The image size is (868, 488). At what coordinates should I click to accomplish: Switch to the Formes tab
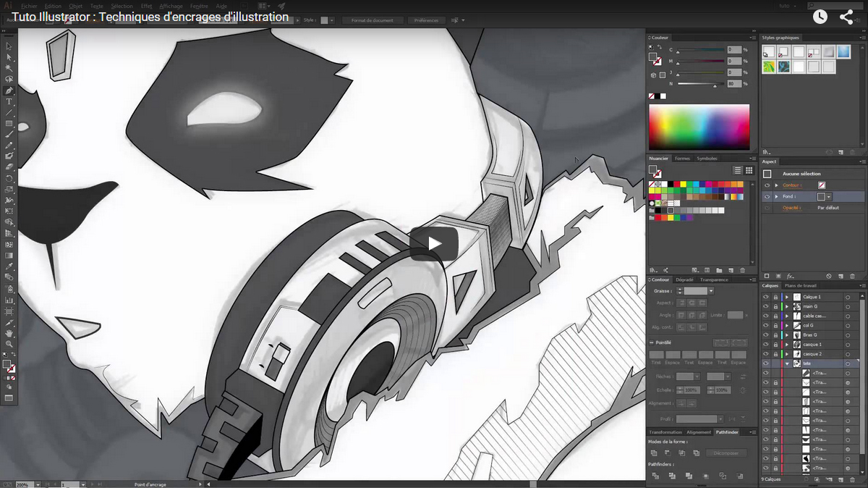click(683, 159)
